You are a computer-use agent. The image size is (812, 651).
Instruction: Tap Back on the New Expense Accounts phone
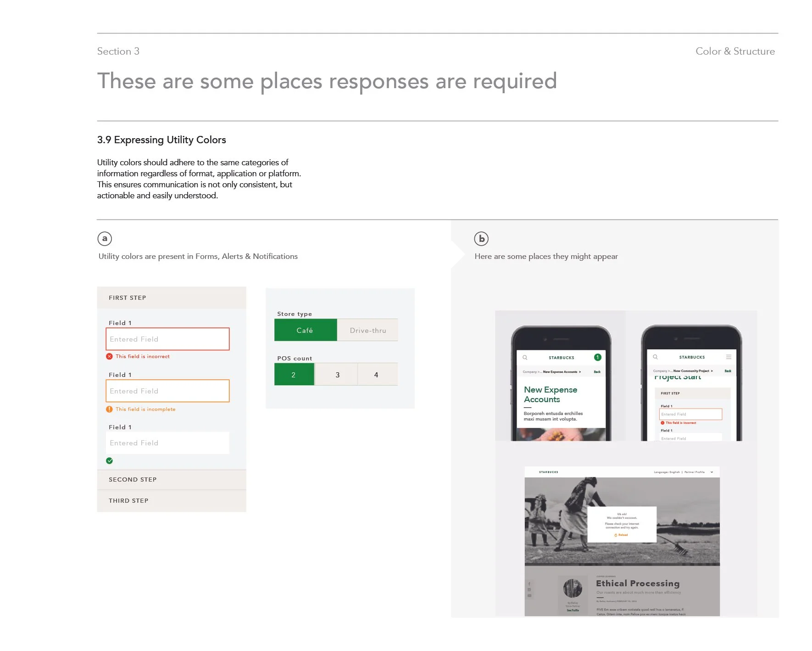pos(597,372)
